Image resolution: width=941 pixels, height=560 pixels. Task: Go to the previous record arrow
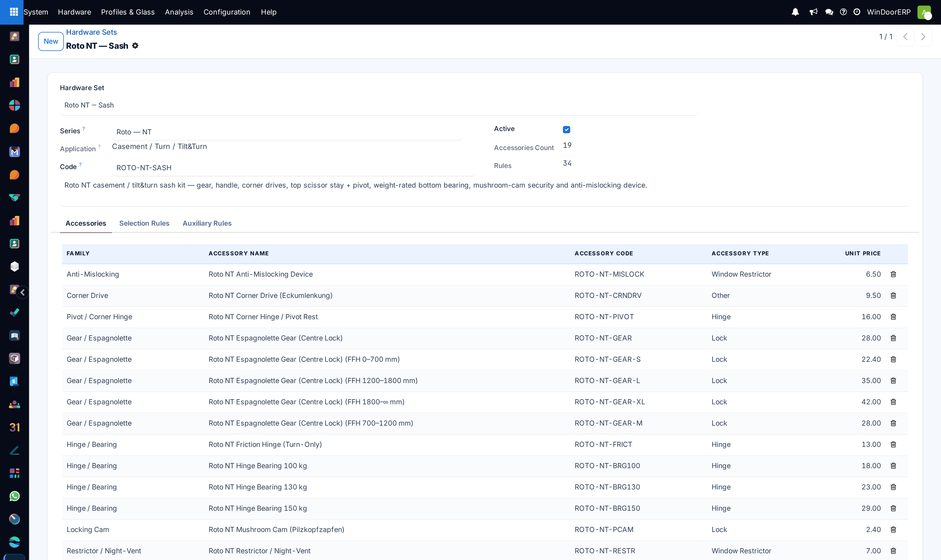[x=905, y=37]
